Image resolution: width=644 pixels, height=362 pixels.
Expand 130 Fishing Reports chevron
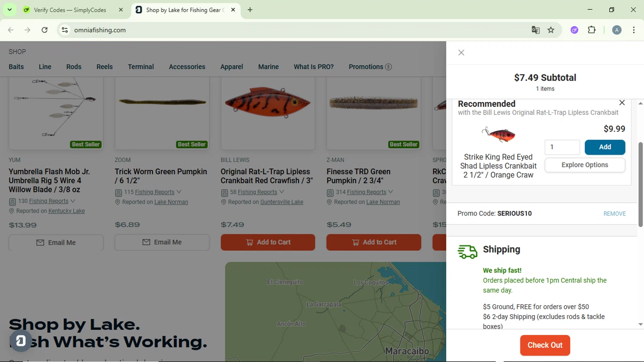click(73, 201)
